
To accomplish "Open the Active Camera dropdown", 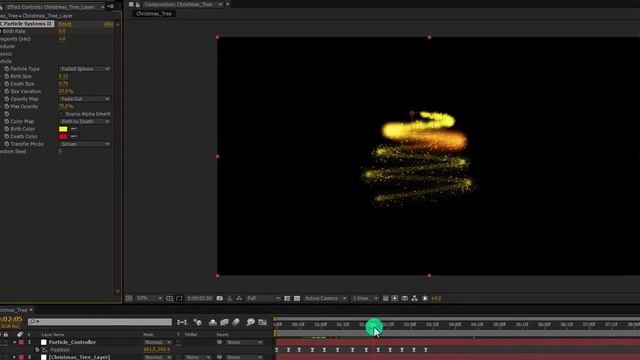I will pos(325,299).
